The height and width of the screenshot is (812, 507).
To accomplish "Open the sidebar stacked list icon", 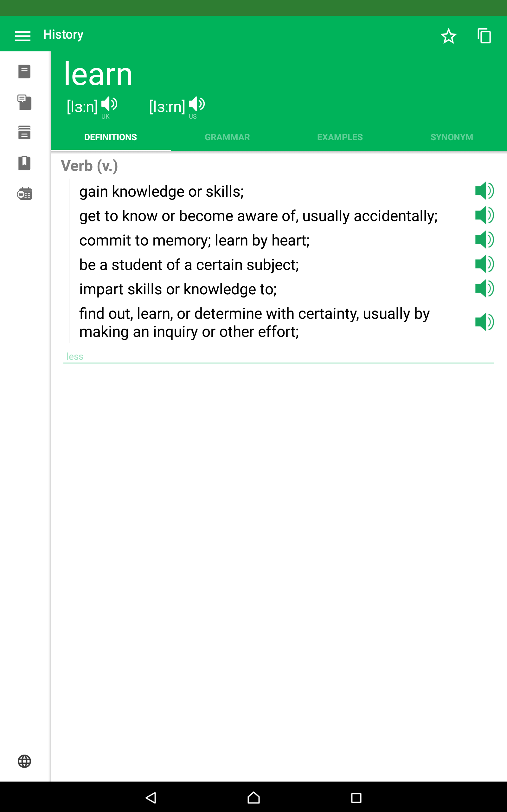I will pyautogui.click(x=24, y=133).
